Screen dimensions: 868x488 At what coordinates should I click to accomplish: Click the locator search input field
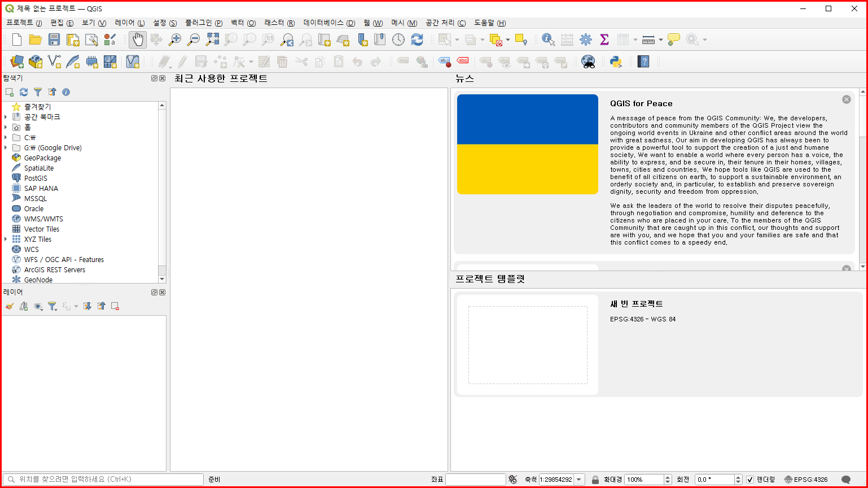tap(103, 480)
